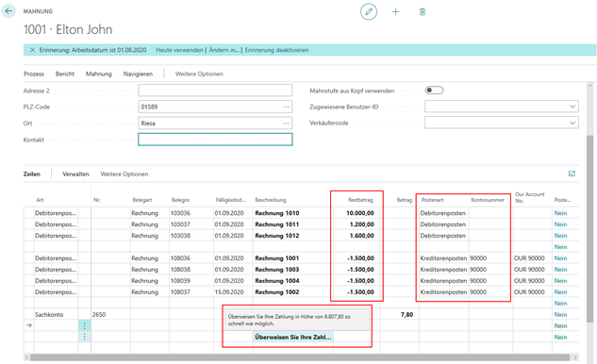The image size is (597, 364).
Task: Click the Sachkonto Art cell
Action: point(49,315)
